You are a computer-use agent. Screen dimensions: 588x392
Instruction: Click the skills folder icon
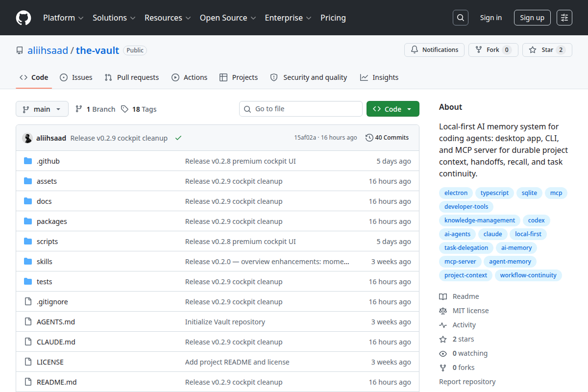28,262
